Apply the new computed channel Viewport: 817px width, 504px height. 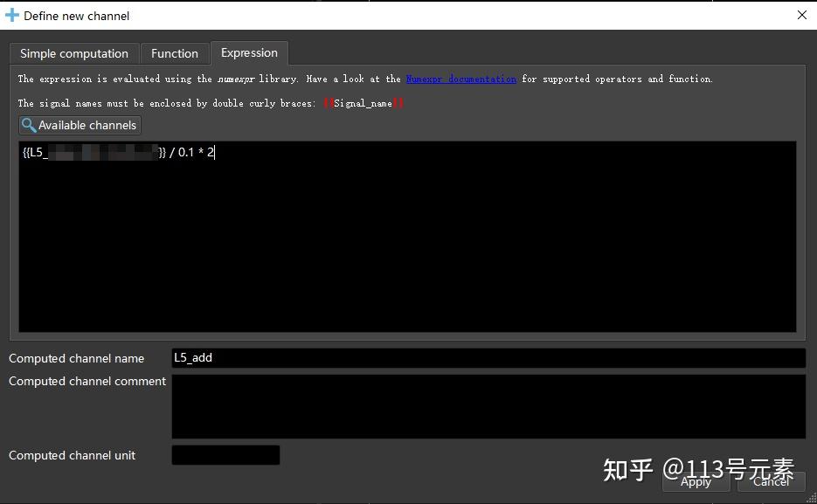click(x=695, y=482)
